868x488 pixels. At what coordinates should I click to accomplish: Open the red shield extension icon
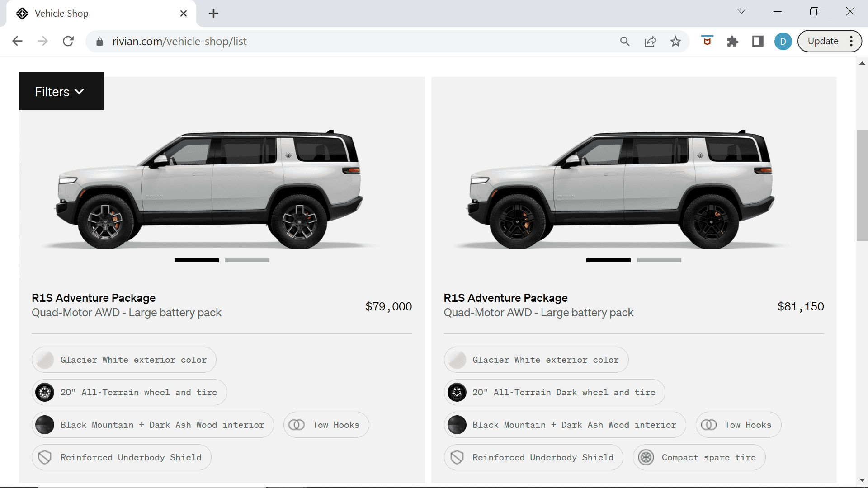[707, 41]
